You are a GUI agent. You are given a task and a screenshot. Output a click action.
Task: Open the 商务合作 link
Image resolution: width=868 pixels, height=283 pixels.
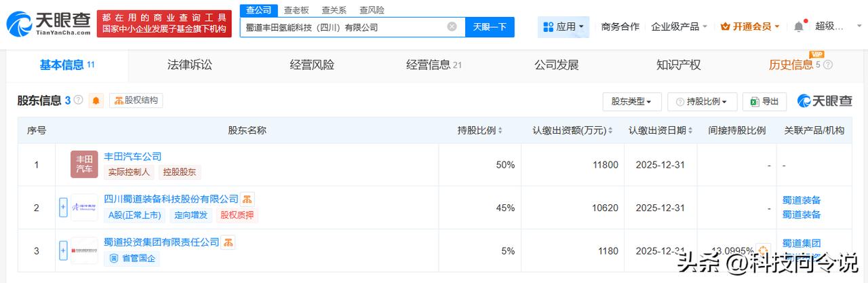[620, 26]
